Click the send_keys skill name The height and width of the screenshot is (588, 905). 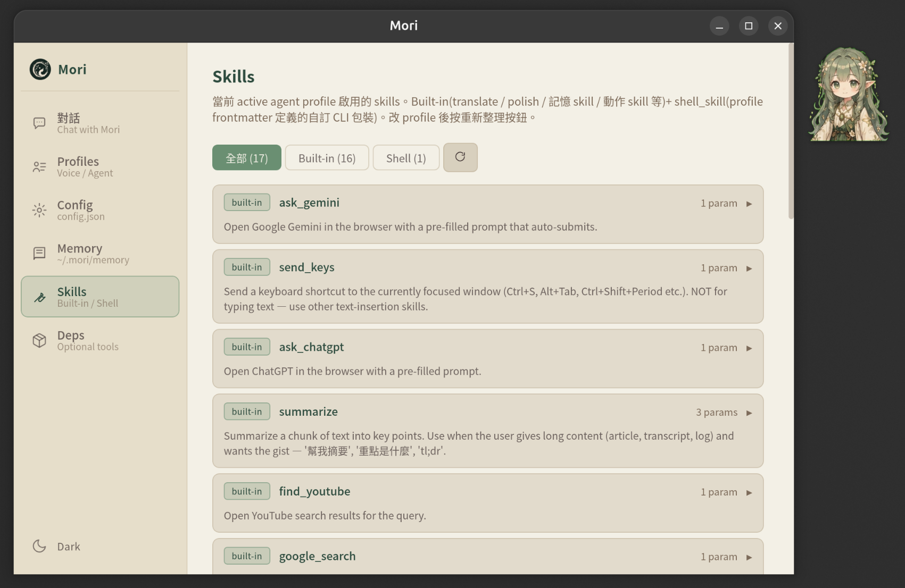[x=306, y=267]
